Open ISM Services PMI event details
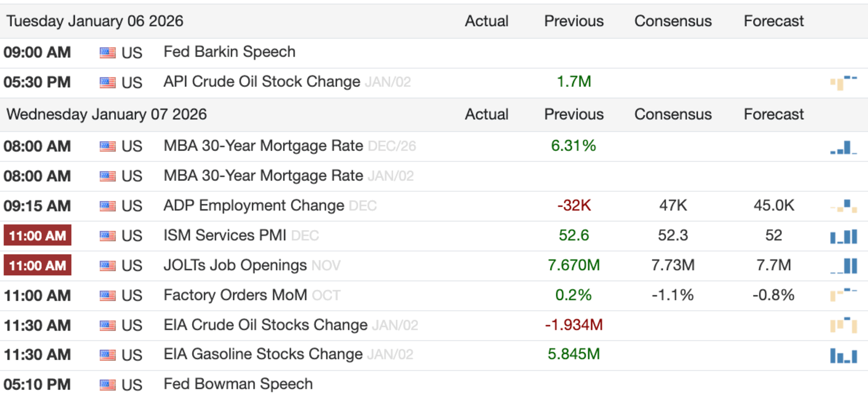This screenshot has width=868, height=394. pyautogui.click(x=225, y=235)
